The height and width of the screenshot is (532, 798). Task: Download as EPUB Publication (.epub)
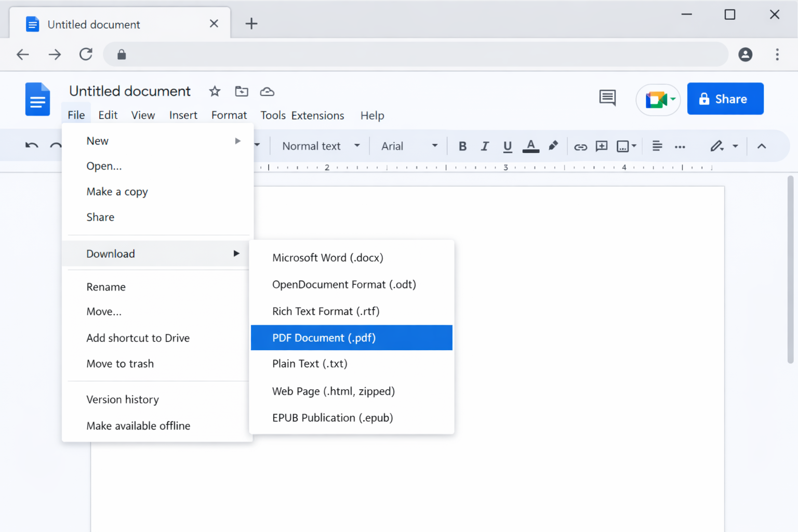(352, 418)
